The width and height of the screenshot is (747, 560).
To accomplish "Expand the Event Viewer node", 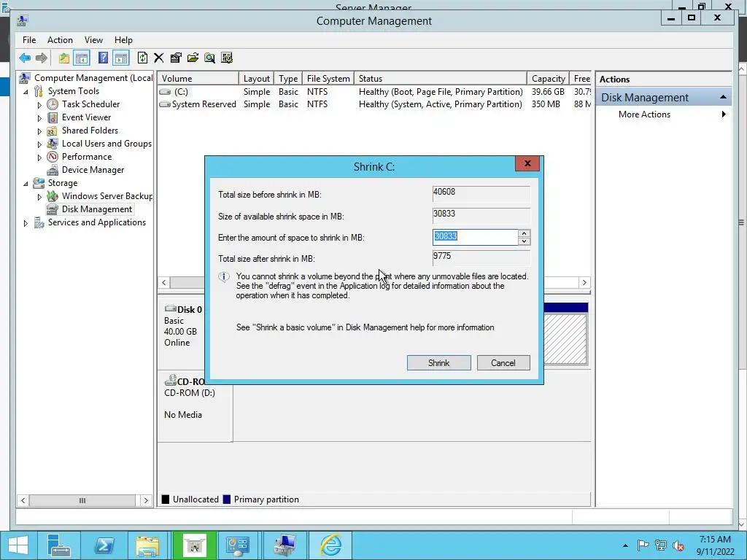I will click(39, 117).
